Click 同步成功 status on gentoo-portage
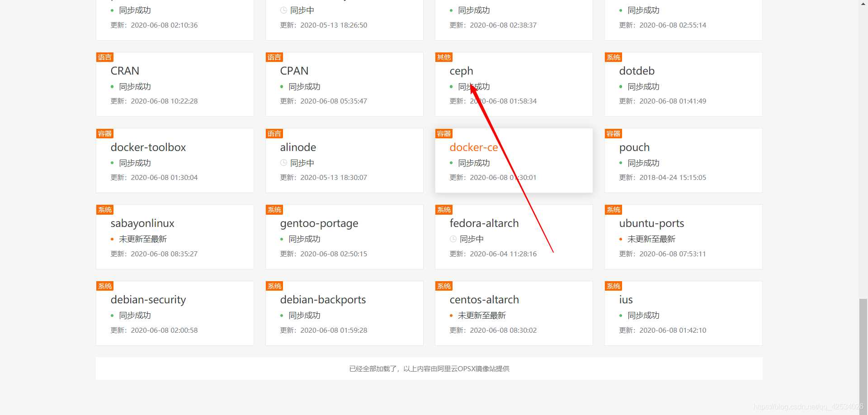The width and height of the screenshot is (868, 415). click(x=304, y=239)
